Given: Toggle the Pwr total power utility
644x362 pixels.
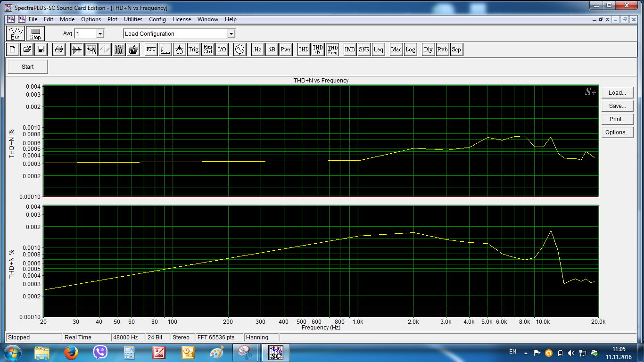Looking at the screenshot, I should pos(286,49).
